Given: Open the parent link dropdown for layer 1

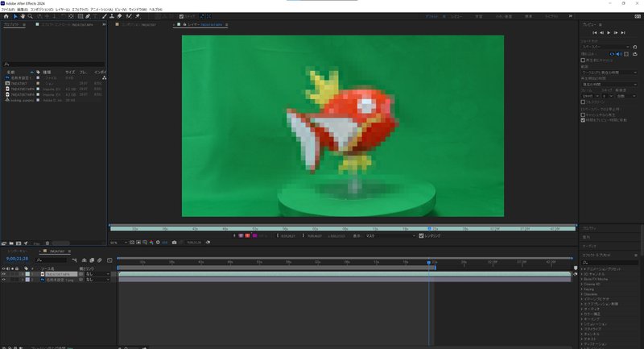Looking at the screenshot, I should (97, 274).
